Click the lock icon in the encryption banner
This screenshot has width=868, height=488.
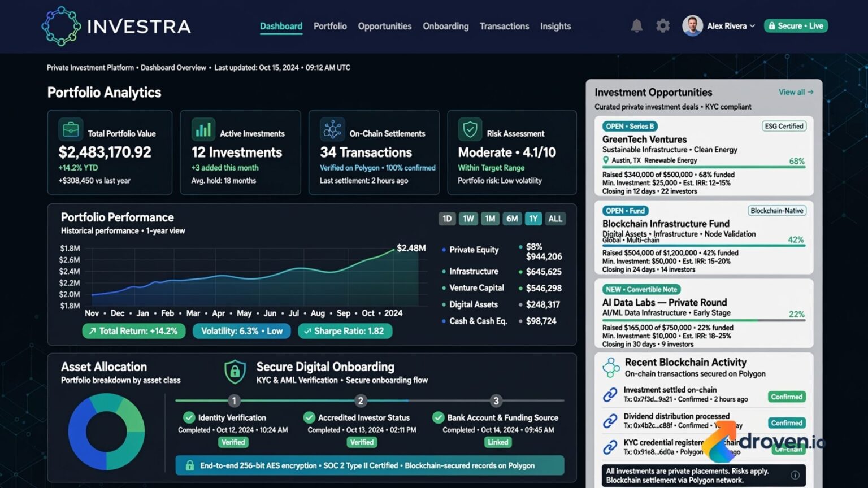click(190, 465)
